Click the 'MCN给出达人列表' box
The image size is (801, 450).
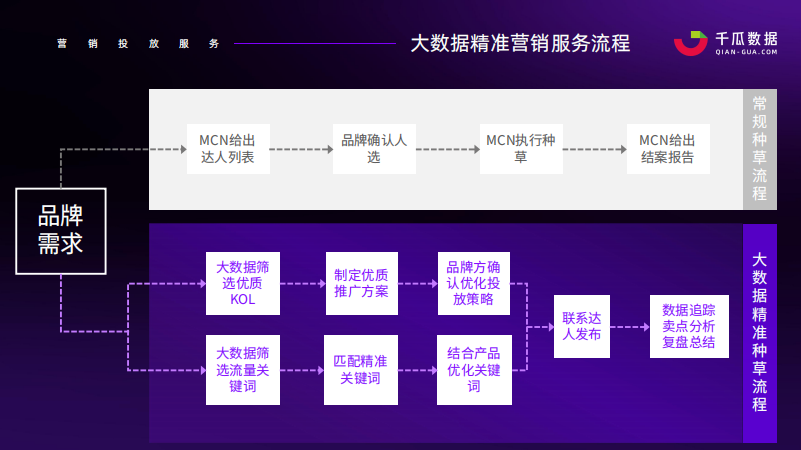228,149
